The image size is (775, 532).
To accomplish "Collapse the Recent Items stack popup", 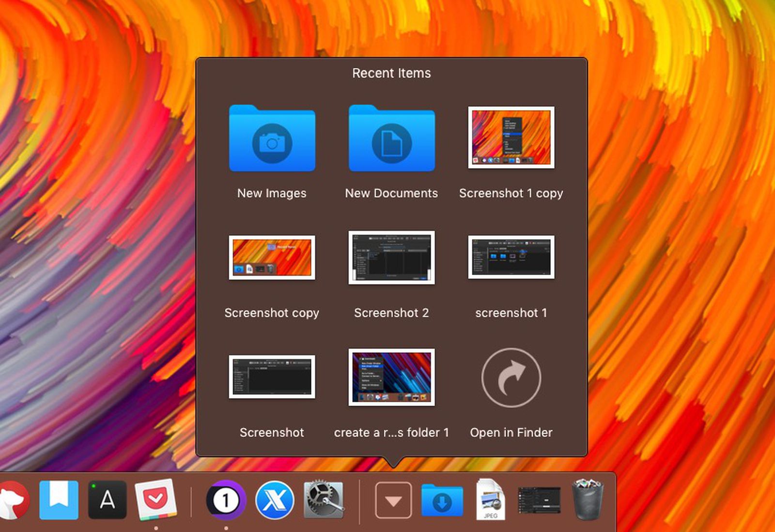I will [393, 499].
